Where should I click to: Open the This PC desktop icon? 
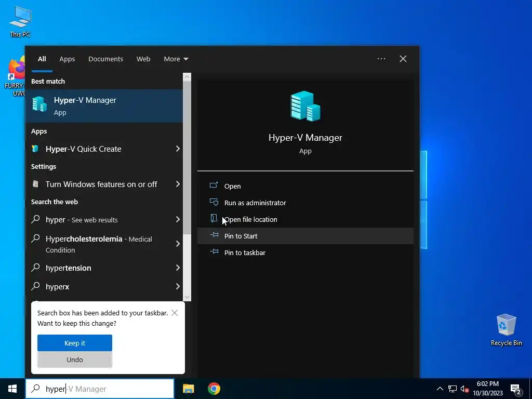click(x=20, y=22)
